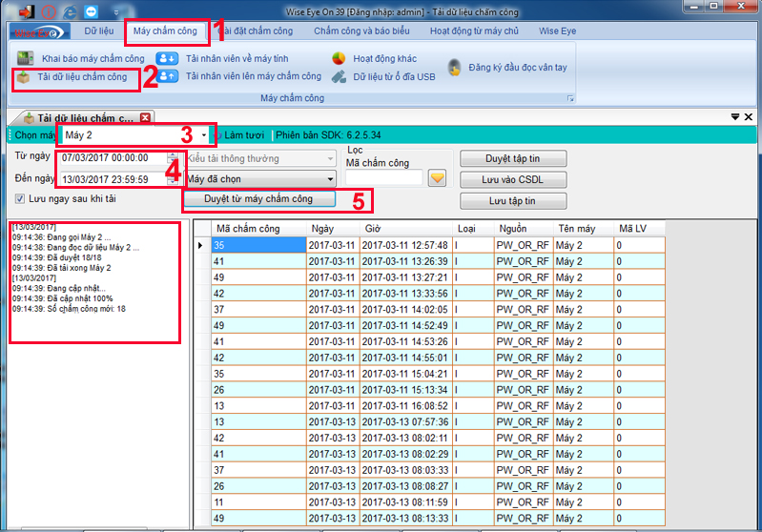762x532 pixels.
Task: Select the Hoạt động từ máy chủ tab
Action: tap(474, 31)
